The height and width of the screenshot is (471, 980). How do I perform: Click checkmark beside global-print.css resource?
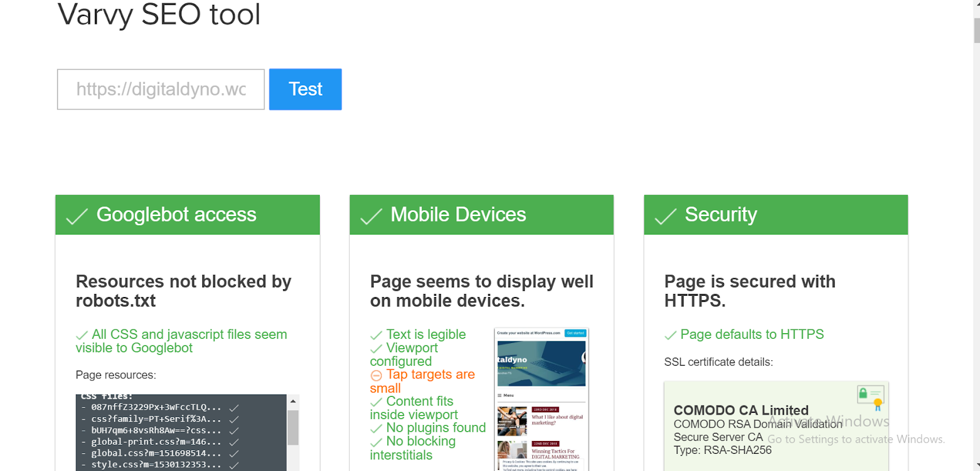click(x=234, y=442)
